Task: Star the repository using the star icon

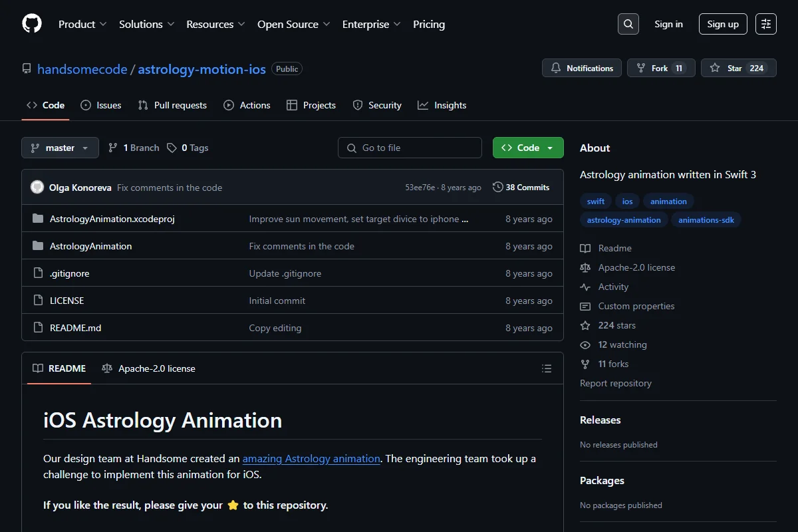Action: pyautogui.click(x=715, y=68)
